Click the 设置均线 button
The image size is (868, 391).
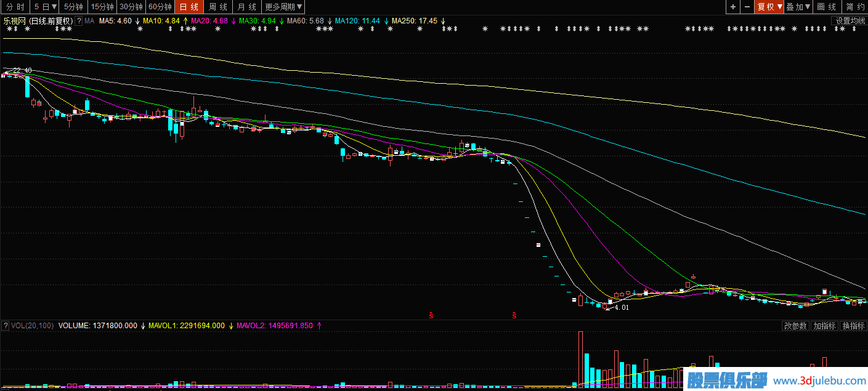click(x=850, y=21)
